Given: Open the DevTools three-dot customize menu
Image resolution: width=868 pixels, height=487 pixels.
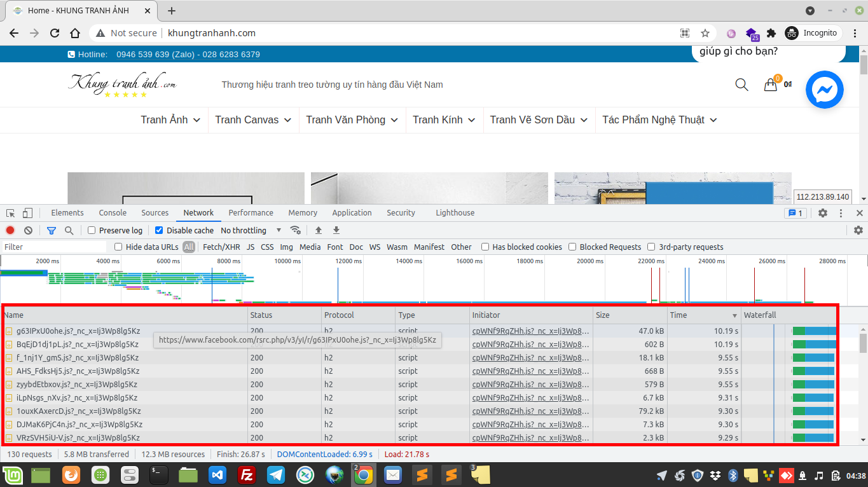Looking at the screenshot, I should pyautogui.click(x=841, y=213).
